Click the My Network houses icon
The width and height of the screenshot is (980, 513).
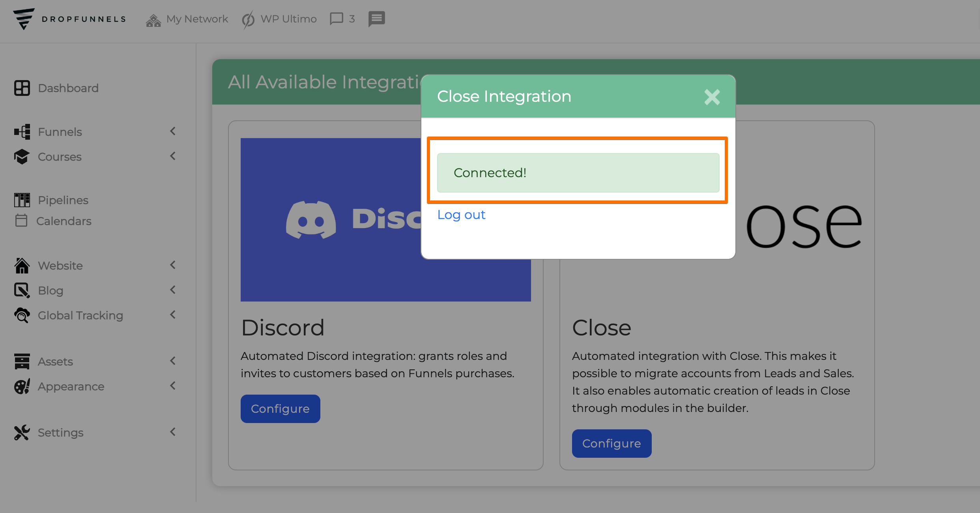point(153,20)
